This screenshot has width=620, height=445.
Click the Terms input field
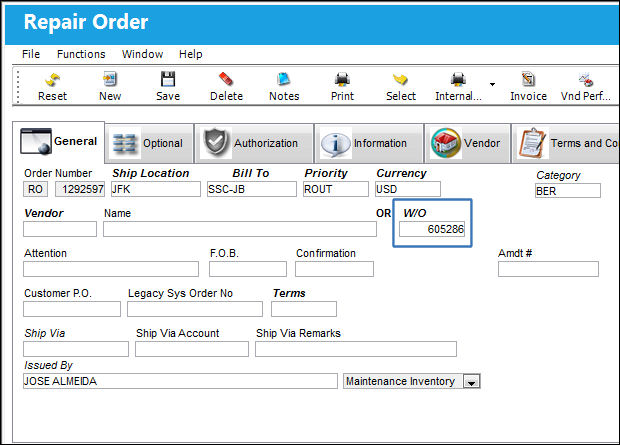[x=304, y=309]
